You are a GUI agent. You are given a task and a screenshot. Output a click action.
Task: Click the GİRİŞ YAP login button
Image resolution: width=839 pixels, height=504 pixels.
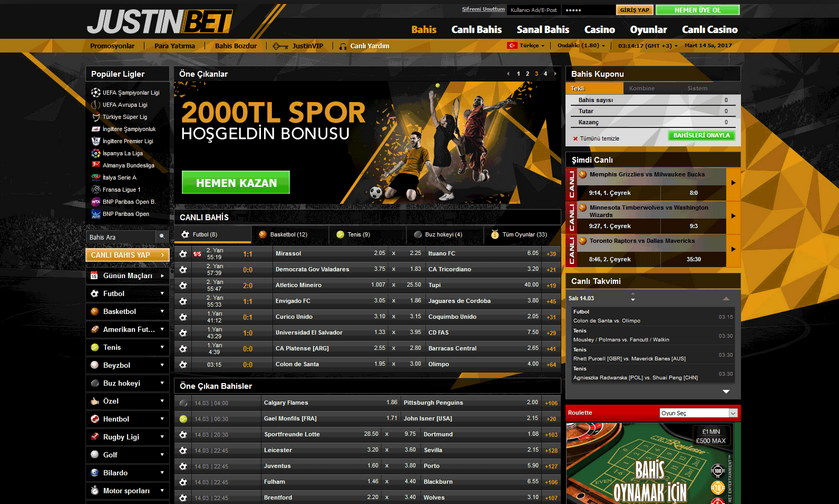[635, 10]
